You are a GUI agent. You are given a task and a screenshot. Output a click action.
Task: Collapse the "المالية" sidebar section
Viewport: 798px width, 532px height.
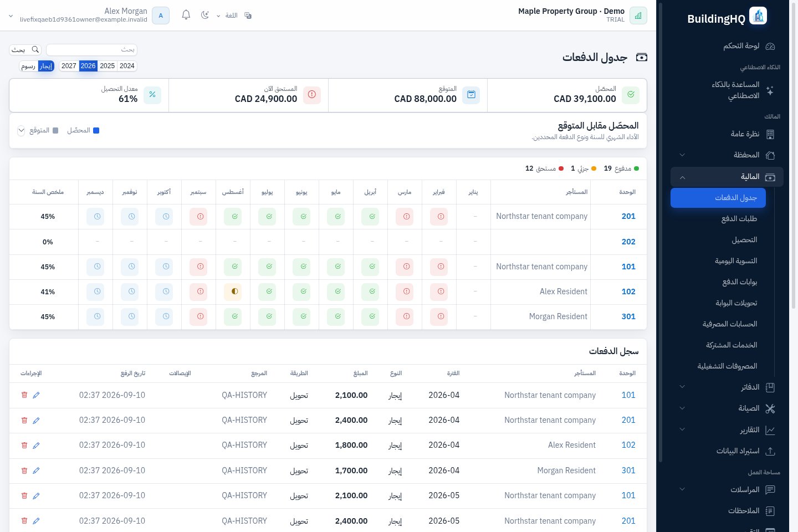(727, 177)
